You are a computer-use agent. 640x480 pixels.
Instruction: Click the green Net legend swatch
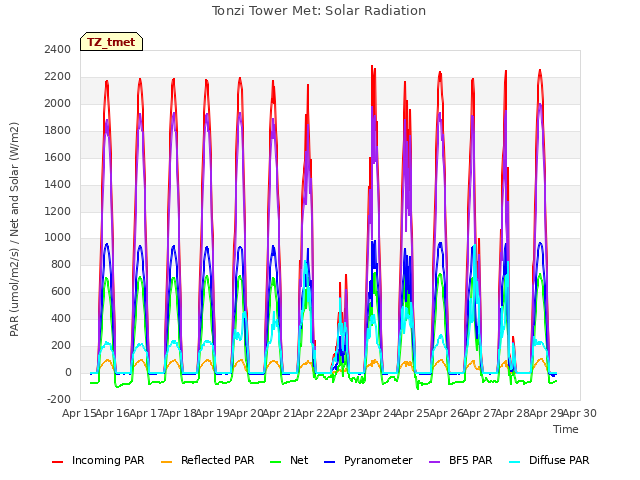(x=276, y=462)
